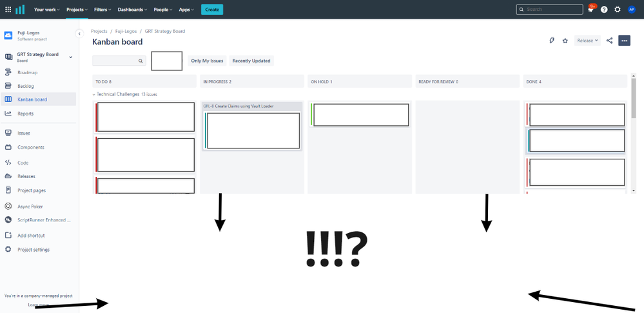This screenshot has width=644, height=313.
Task: Click the help question mark icon
Action: coord(604,10)
